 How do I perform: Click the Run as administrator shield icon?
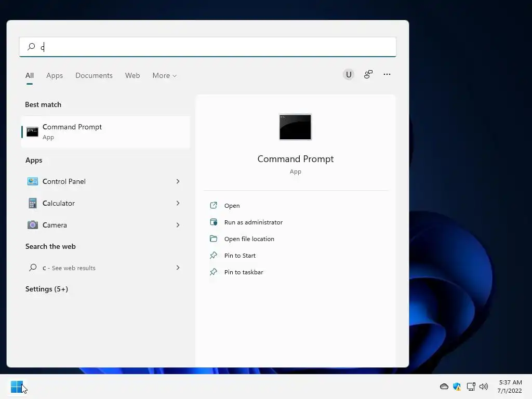214,222
